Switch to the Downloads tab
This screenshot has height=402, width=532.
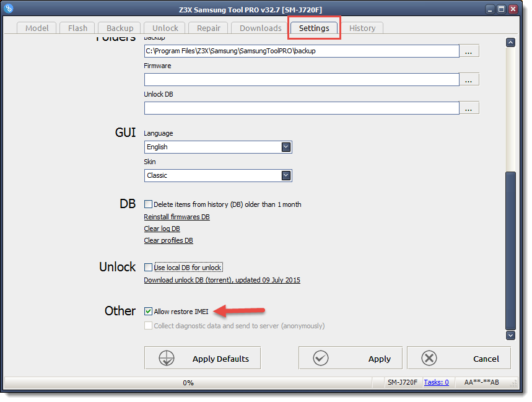[x=261, y=28]
